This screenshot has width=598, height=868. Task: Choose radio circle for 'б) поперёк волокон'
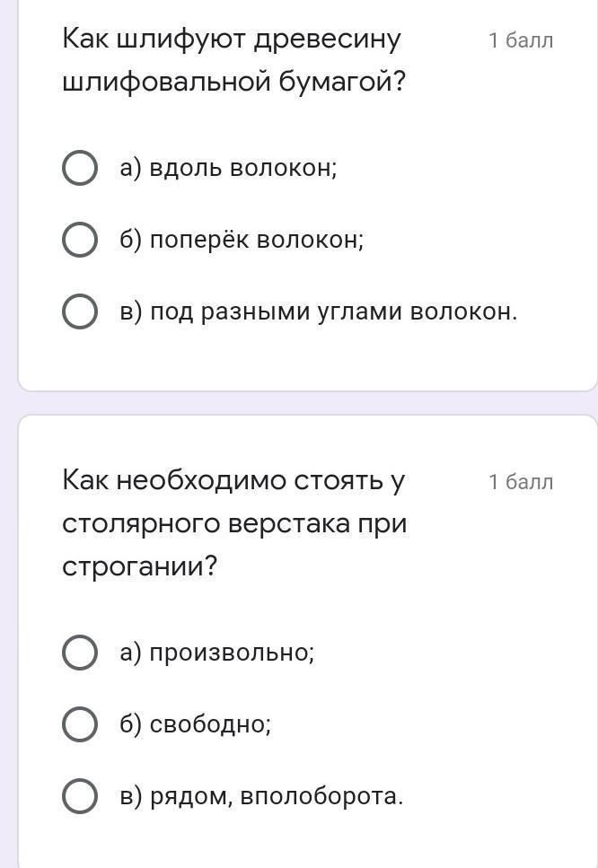pos(80,240)
